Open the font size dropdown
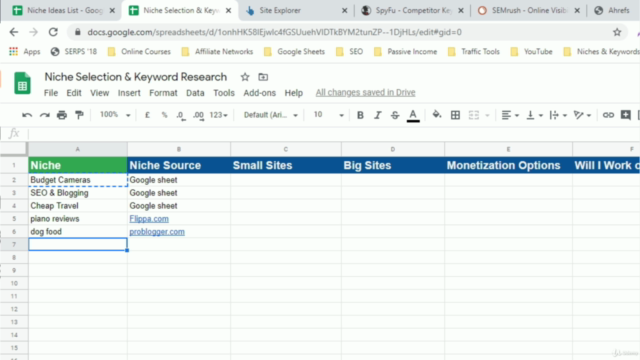The height and width of the screenshot is (360, 640). [329, 115]
